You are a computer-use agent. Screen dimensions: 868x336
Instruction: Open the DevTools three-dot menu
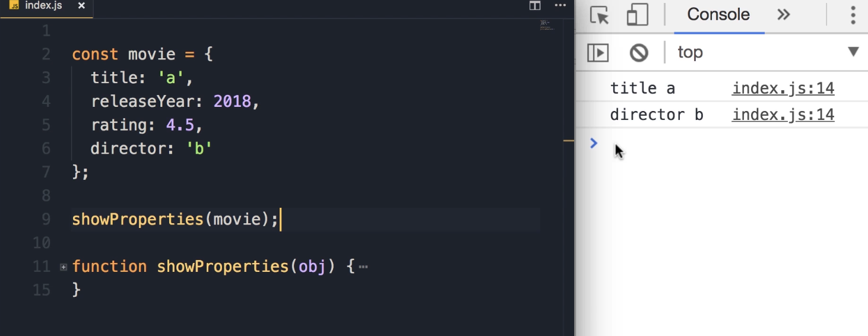click(853, 15)
